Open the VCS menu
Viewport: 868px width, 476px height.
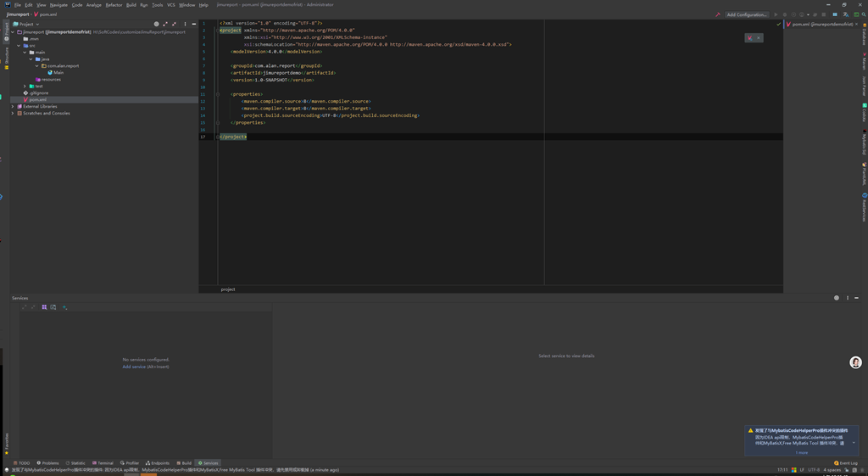171,5
